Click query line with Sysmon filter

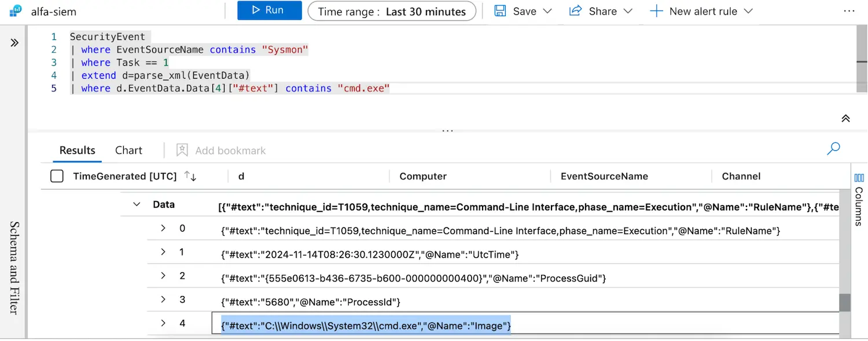click(189, 50)
